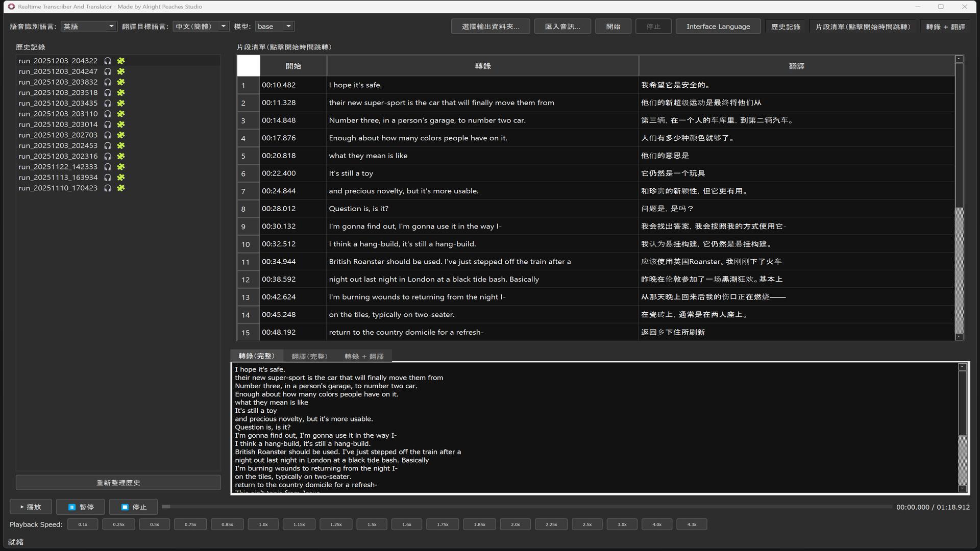This screenshot has height=551, width=980.
Task: Click the app logo in the title bar
Action: (11, 7)
